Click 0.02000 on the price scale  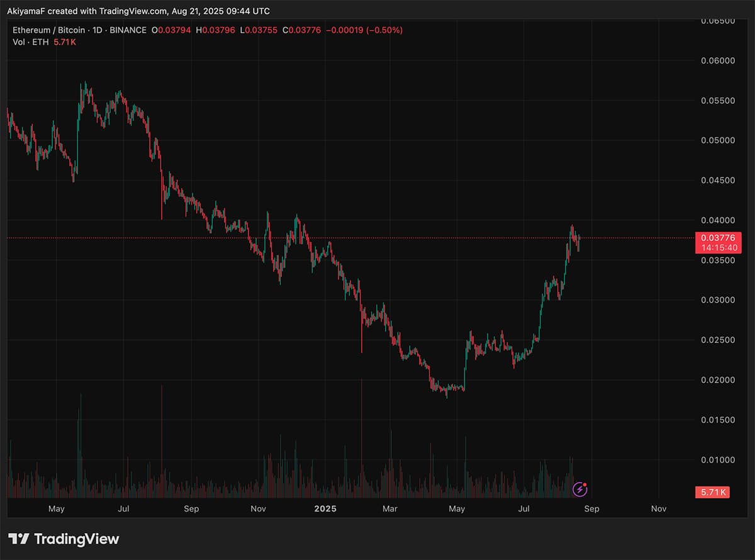click(717, 380)
